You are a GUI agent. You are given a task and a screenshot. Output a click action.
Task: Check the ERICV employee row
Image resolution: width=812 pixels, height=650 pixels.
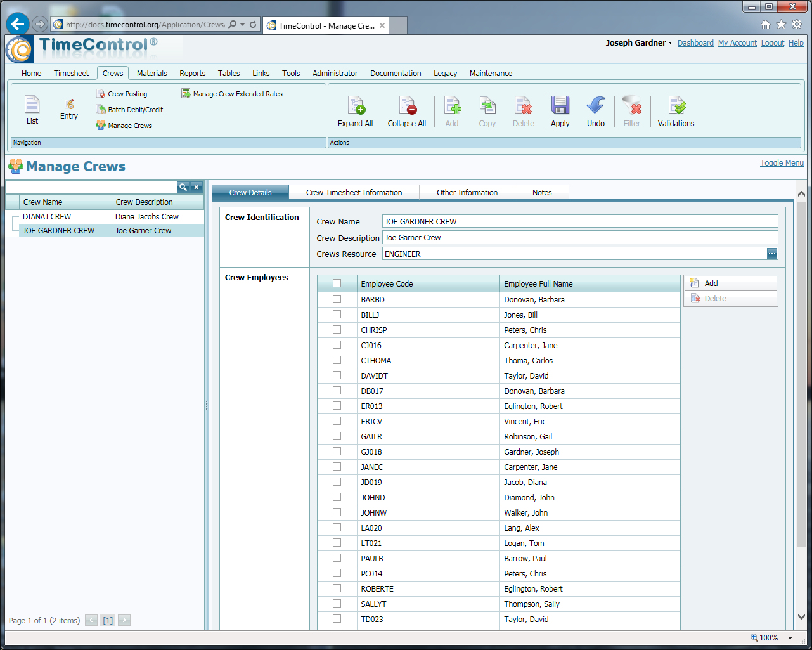(x=337, y=421)
